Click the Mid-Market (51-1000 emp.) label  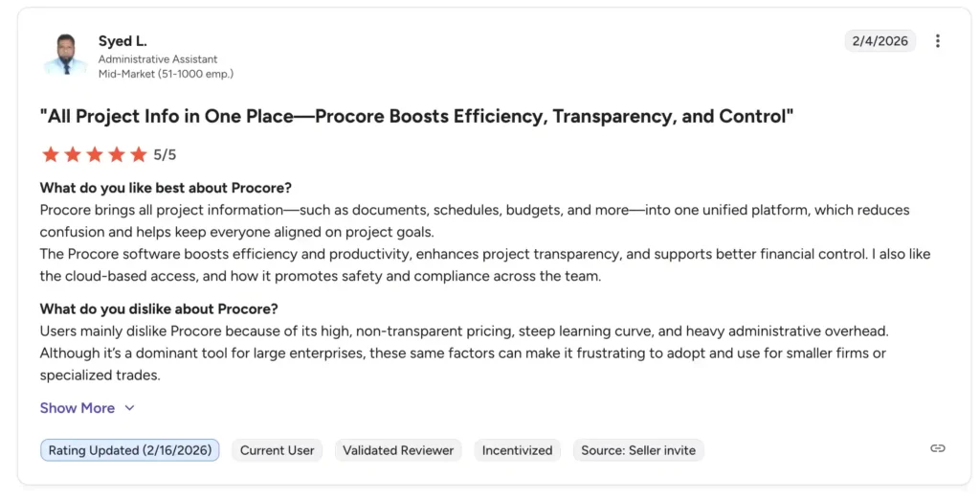tap(166, 74)
